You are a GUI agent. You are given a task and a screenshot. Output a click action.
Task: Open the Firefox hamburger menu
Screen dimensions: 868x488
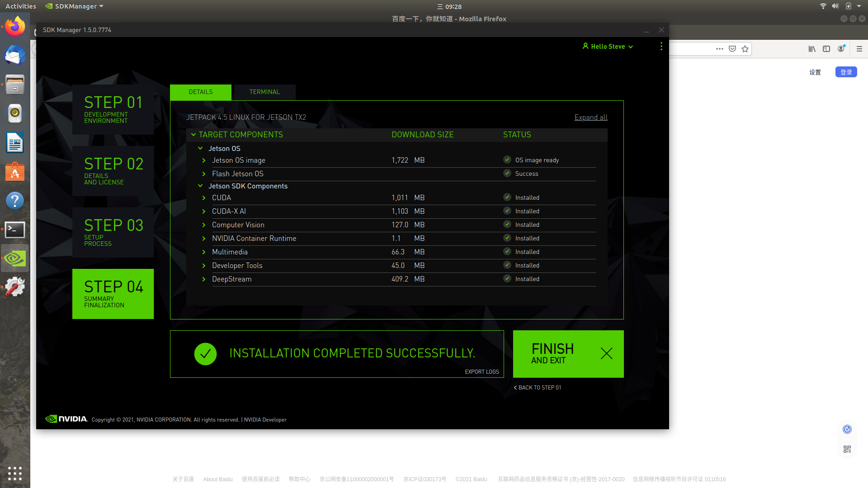[859, 49]
